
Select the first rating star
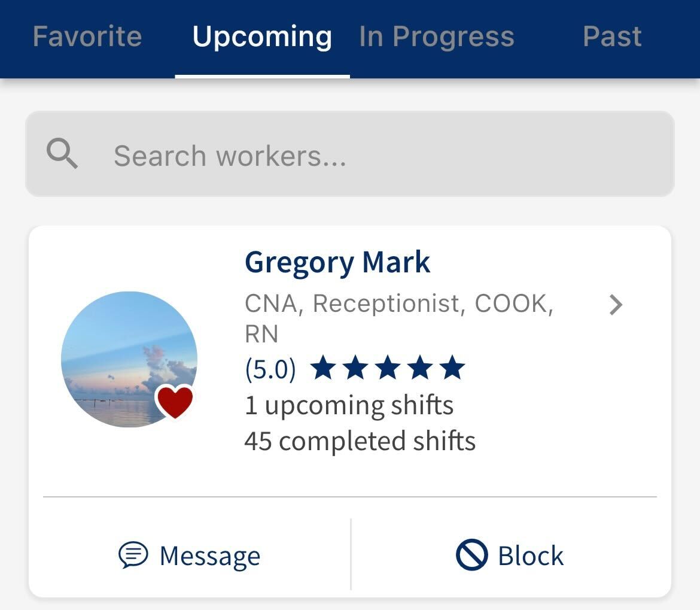pos(323,368)
